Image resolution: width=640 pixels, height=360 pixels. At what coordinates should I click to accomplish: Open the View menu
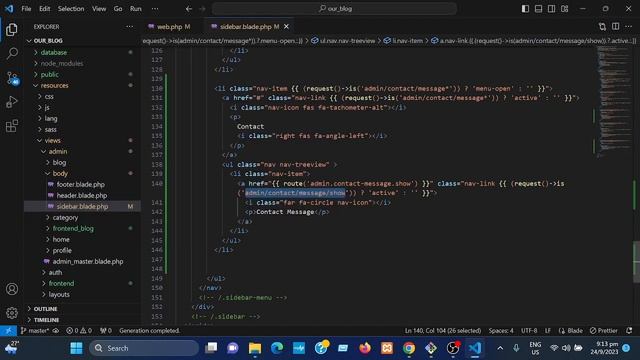(x=99, y=9)
